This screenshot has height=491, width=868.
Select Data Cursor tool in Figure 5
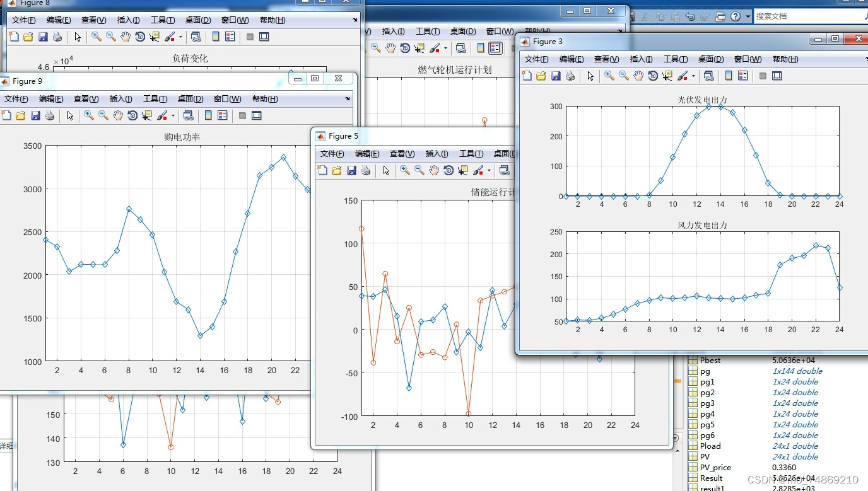point(463,170)
